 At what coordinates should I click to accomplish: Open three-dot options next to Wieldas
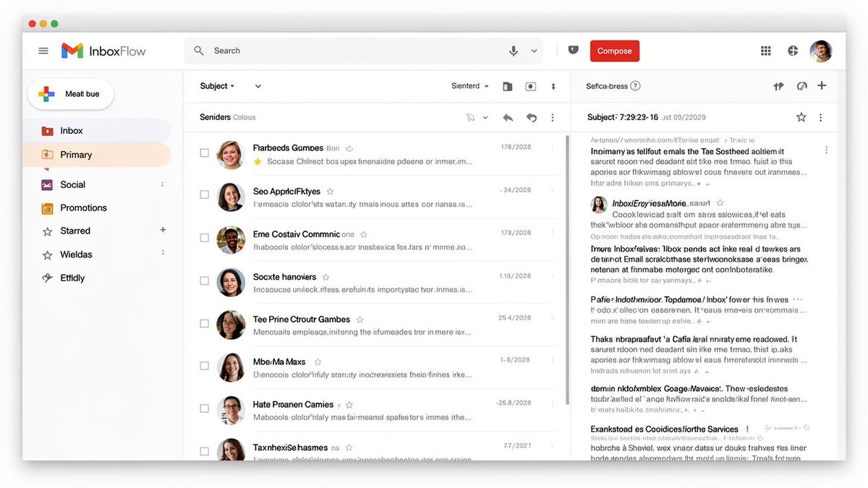click(162, 253)
